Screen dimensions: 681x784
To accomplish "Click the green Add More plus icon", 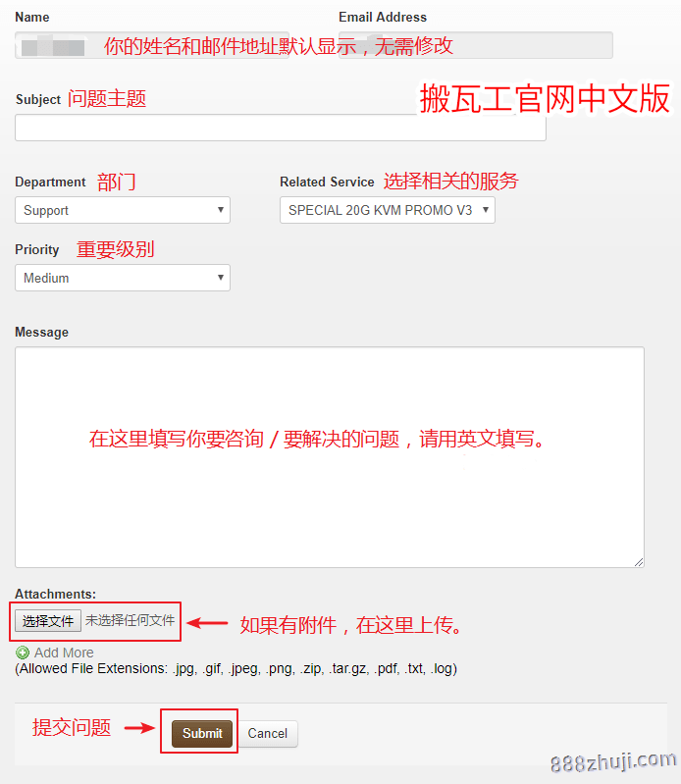I will [23, 653].
